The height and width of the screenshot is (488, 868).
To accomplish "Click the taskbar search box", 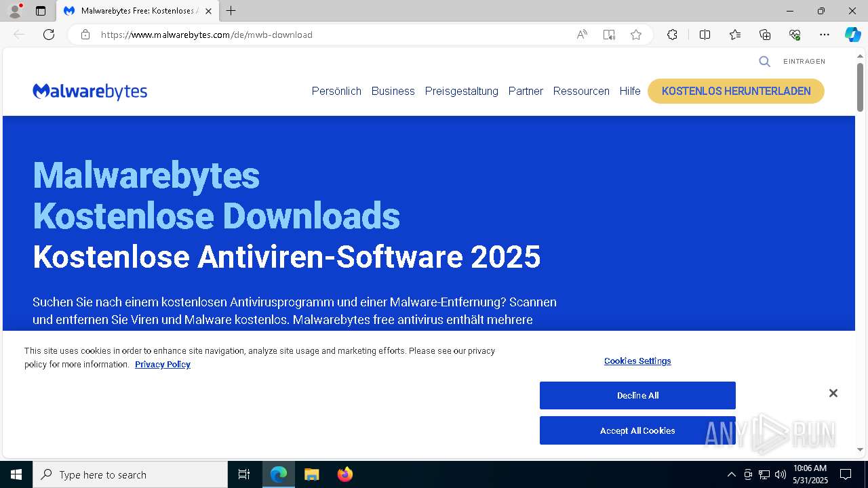I will pos(130,474).
